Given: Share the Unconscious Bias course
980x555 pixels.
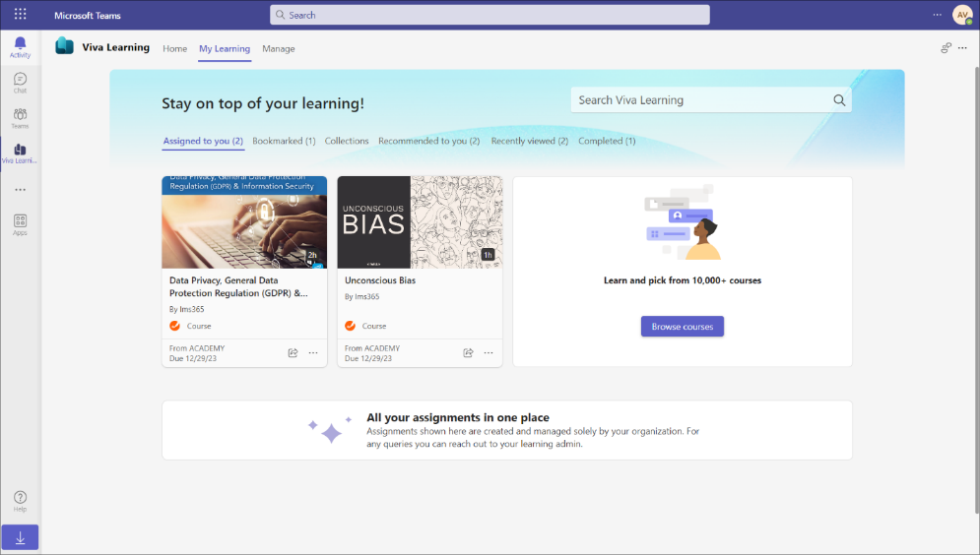Looking at the screenshot, I should tap(468, 352).
